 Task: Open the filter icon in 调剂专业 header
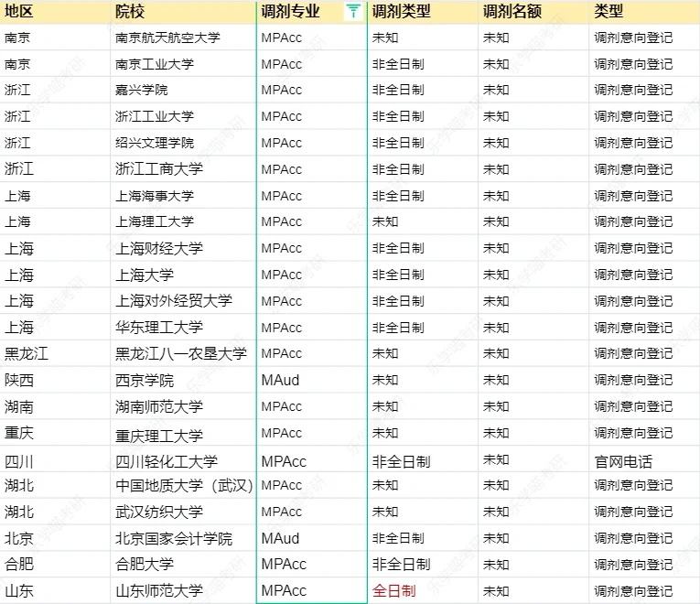(x=353, y=11)
